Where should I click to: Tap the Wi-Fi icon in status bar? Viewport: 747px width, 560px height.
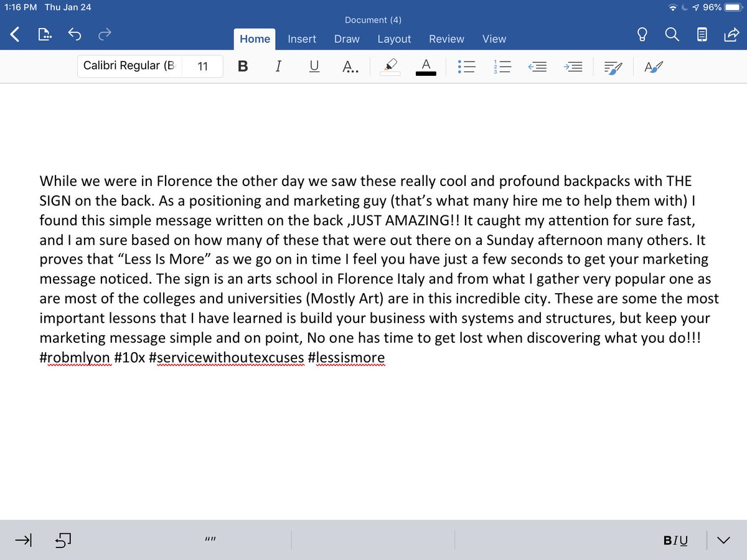(x=672, y=7)
